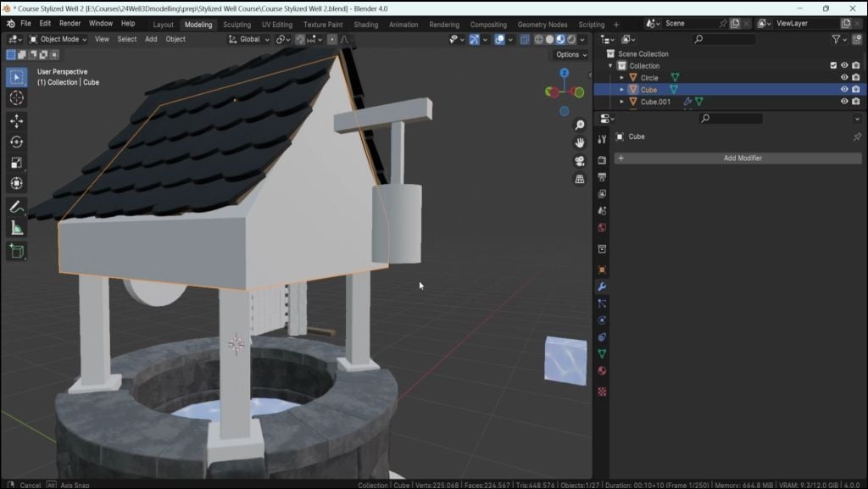
Task: Open the Object Mode dropdown
Action: [58, 39]
